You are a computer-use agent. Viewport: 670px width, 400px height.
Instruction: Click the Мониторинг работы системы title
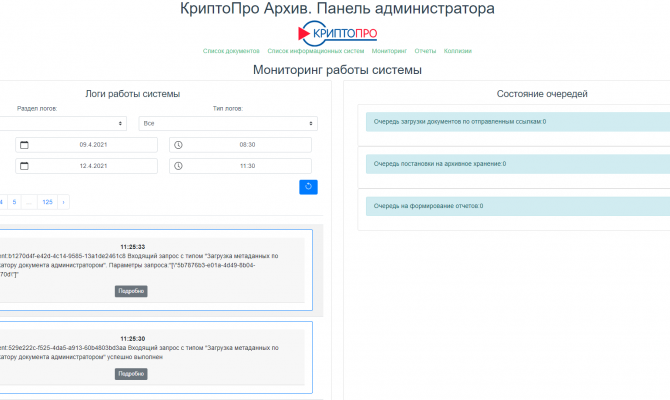pyautogui.click(x=337, y=70)
